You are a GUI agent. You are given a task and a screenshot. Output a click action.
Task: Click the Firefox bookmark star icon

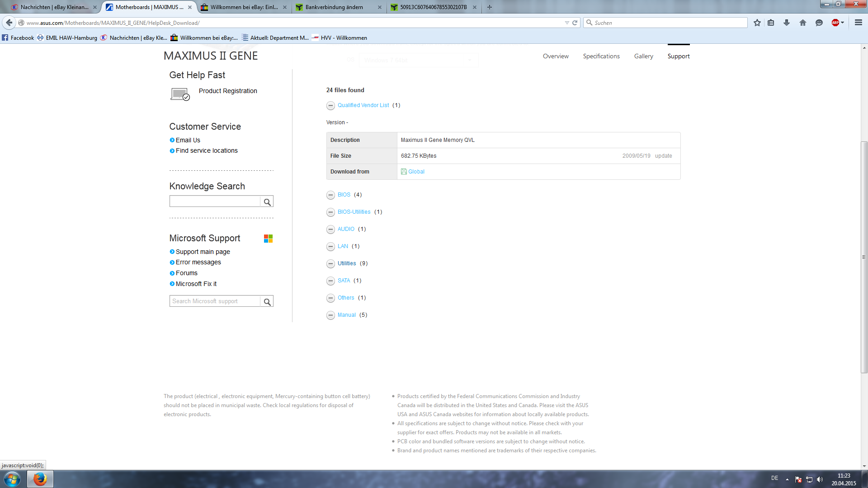click(757, 23)
